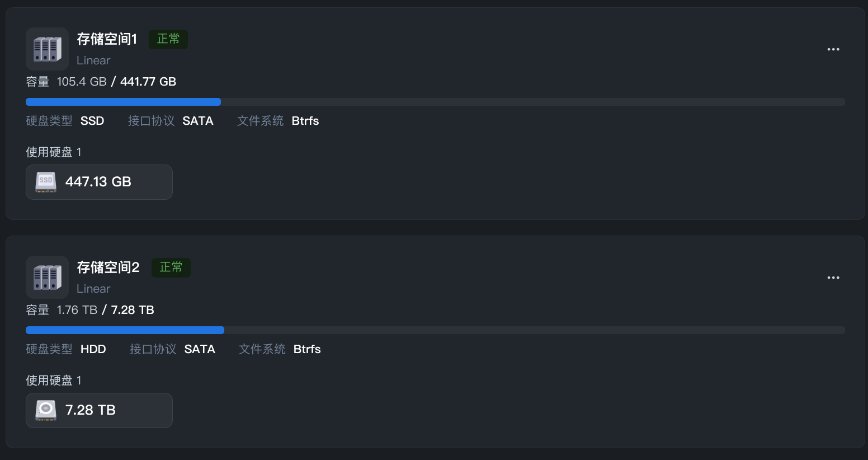The width and height of the screenshot is (868, 460).
Task: Click the 1.76 TB / 7.28 TB capacity text
Action: click(105, 310)
